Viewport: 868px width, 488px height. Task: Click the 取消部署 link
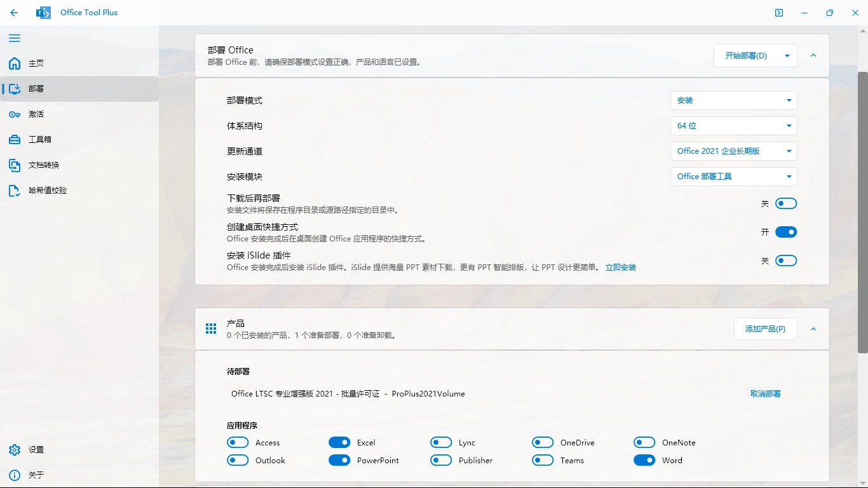tap(766, 394)
